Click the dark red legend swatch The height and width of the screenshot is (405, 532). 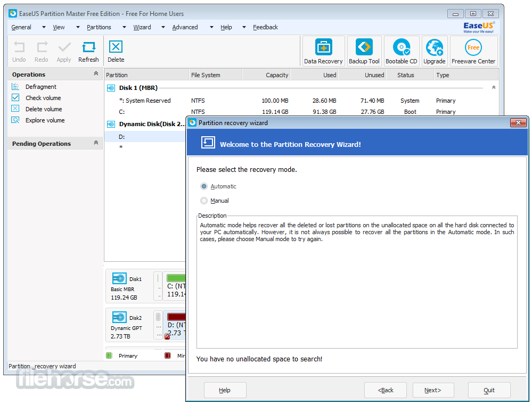168,356
